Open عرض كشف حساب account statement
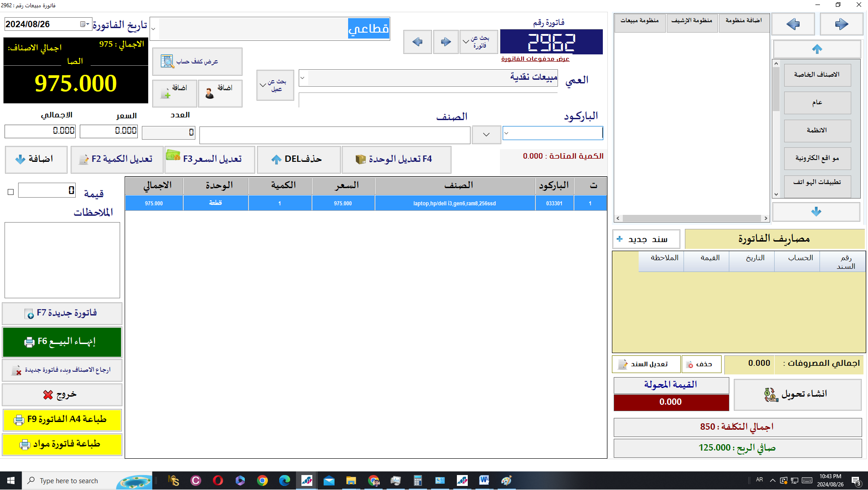The width and height of the screenshot is (868, 490). point(197,62)
